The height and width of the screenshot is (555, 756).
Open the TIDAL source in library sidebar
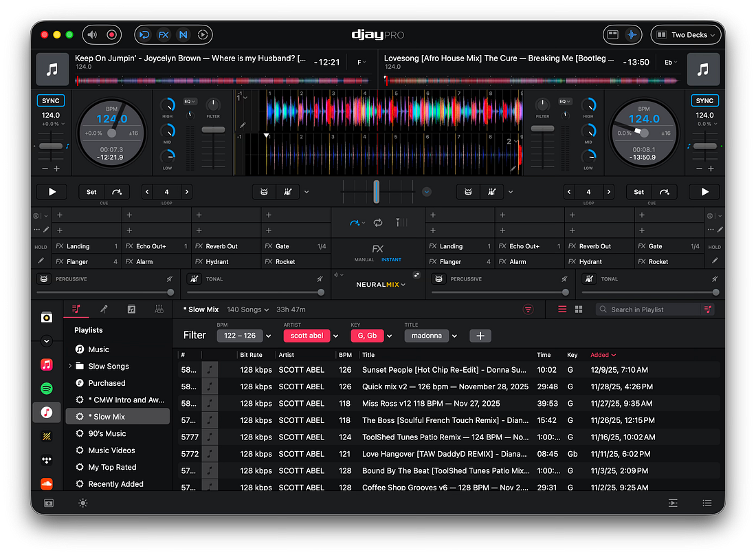(47, 460)
